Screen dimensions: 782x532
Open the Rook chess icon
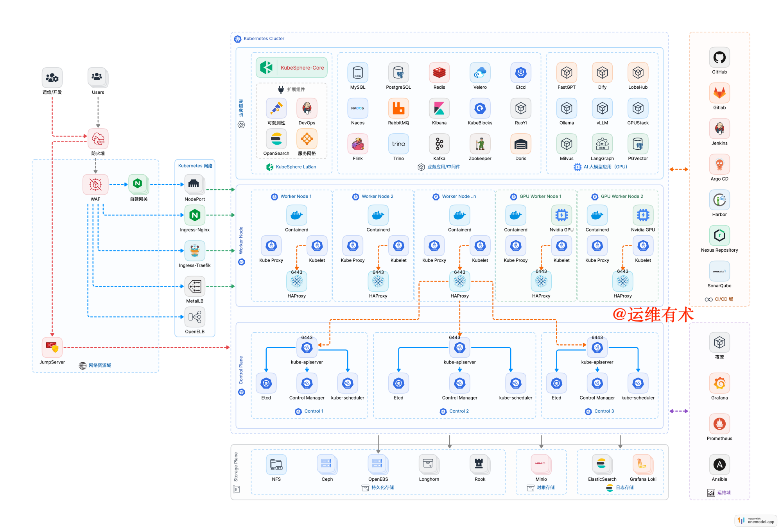[x=480, y=464]
